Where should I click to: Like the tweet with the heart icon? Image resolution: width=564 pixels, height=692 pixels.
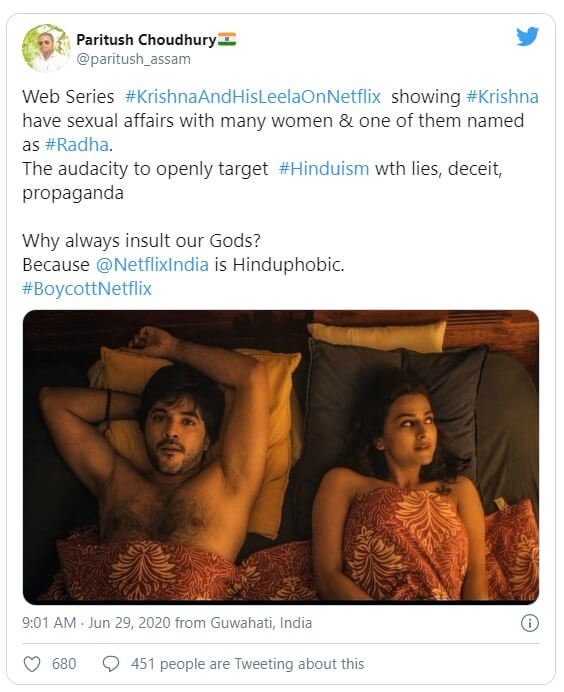pyautogui.click(x=32, y=664)
